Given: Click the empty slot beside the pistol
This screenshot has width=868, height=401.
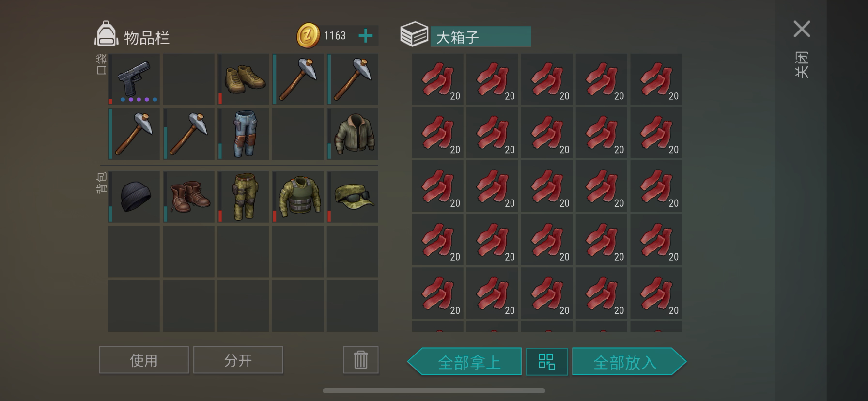Looking at the screenshot, I should pyautogui.click(x=189, y=79).
